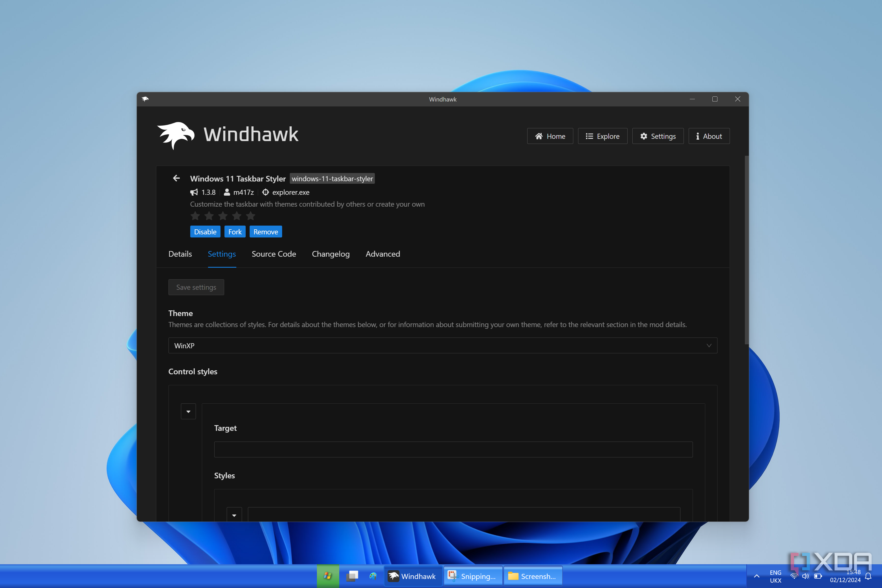This screenshot has height=588, width=882.
Task: Expand the Control styles item dropdown arrow
Action: 188,411
